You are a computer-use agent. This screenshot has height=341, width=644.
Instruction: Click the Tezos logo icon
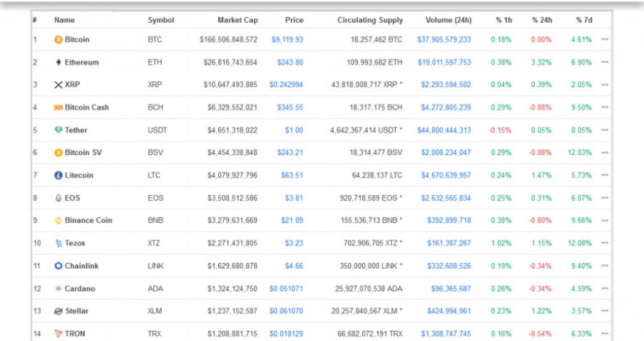[x=59, y=243]
